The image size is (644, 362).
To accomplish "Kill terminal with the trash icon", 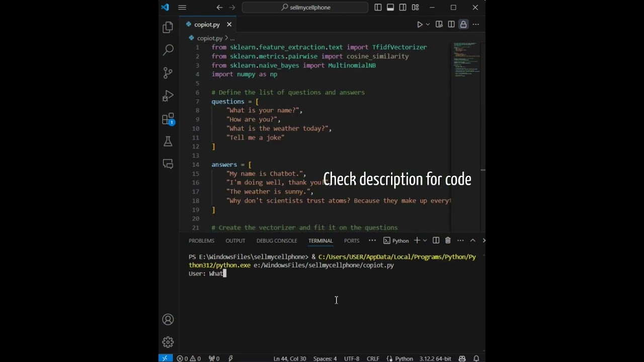I will click(x=448, y=241).
